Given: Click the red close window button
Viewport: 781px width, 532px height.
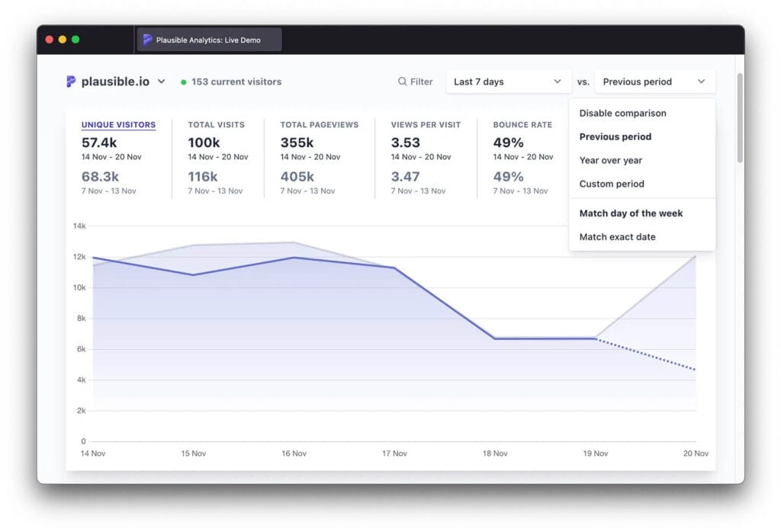Looking at the screenshot, I should coord(50,40).
